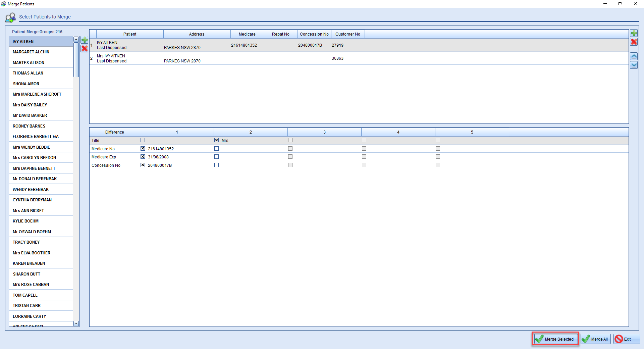Select CYNTHIA BERRYMAN
This screenshot has width=644, height=349.
(41, 200)
